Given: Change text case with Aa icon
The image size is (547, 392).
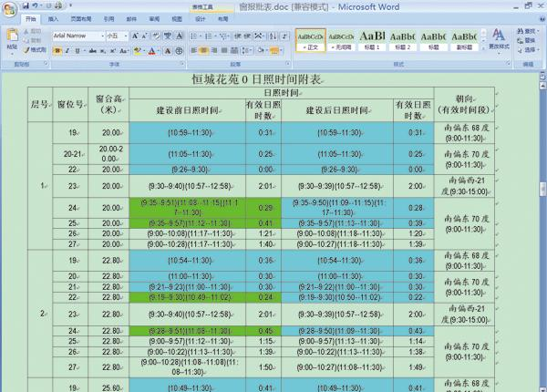Looking at the screenshot, I should pos(124,51).
